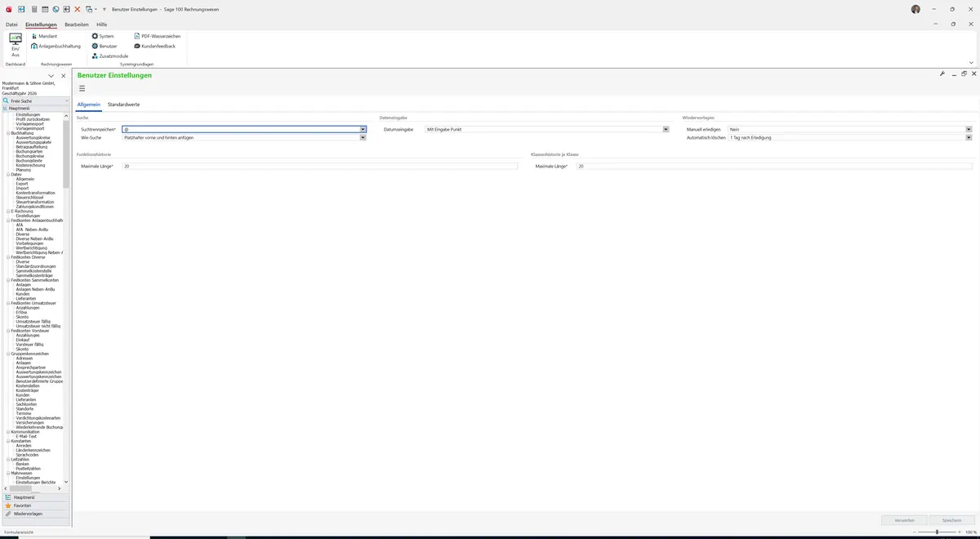Screen dimensions: 980x539
Task: Open the hamburger menu below the title
Action: 82,88
